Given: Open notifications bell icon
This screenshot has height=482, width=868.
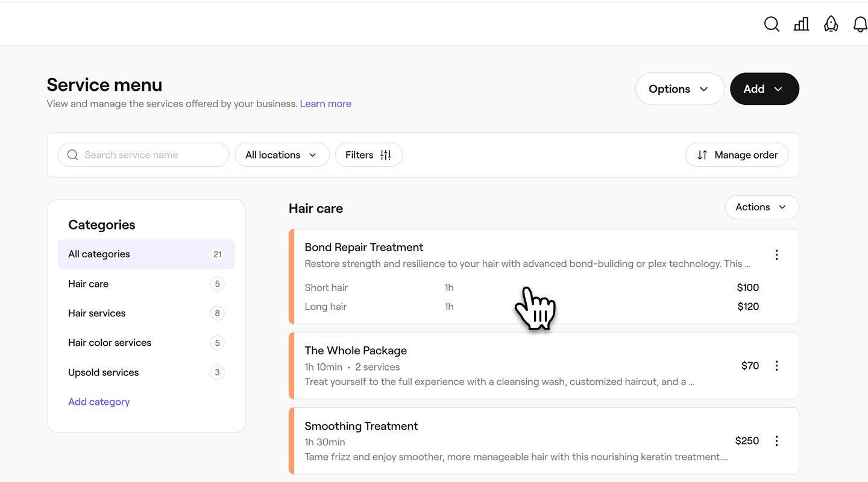Looking at the screenshot, I should coord(860,24).
